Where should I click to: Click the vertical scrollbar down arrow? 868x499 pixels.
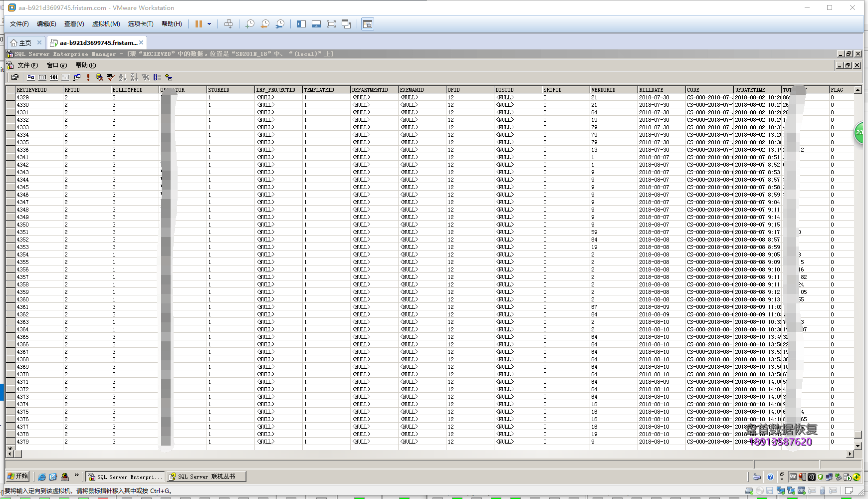(x=858, y=446)
